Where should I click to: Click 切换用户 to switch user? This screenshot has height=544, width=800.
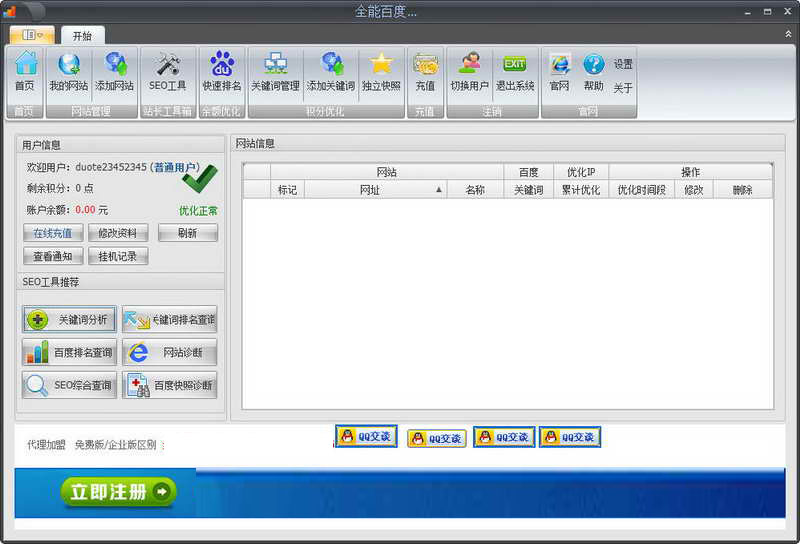(469, 71)
